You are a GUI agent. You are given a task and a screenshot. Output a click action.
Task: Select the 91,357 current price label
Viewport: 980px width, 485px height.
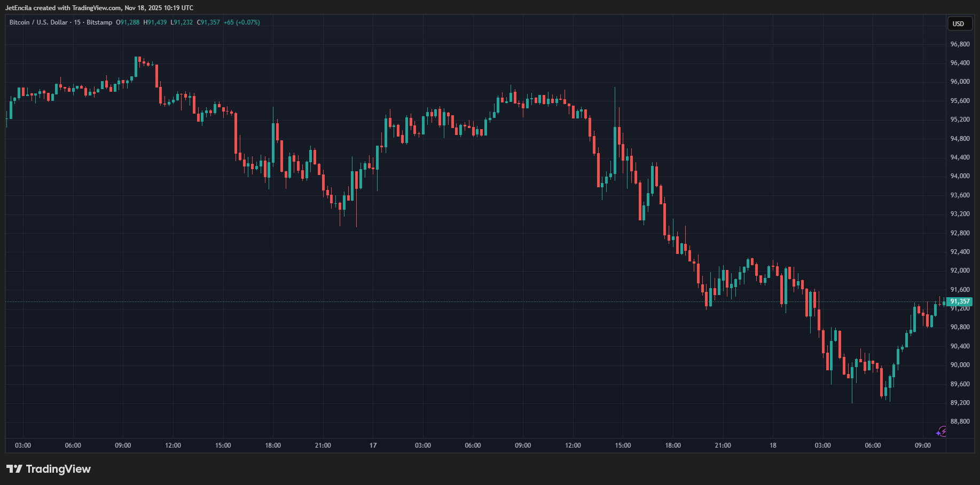[x=960, y=301]
